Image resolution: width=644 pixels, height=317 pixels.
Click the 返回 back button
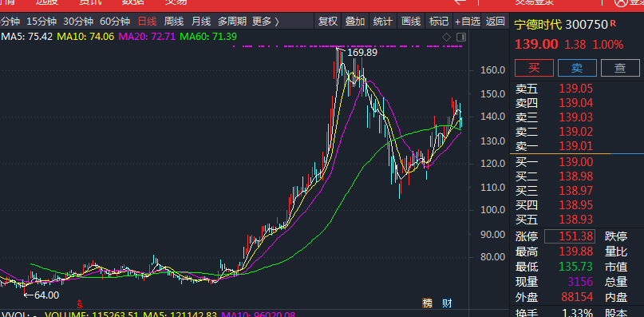[x=495, y=22]
